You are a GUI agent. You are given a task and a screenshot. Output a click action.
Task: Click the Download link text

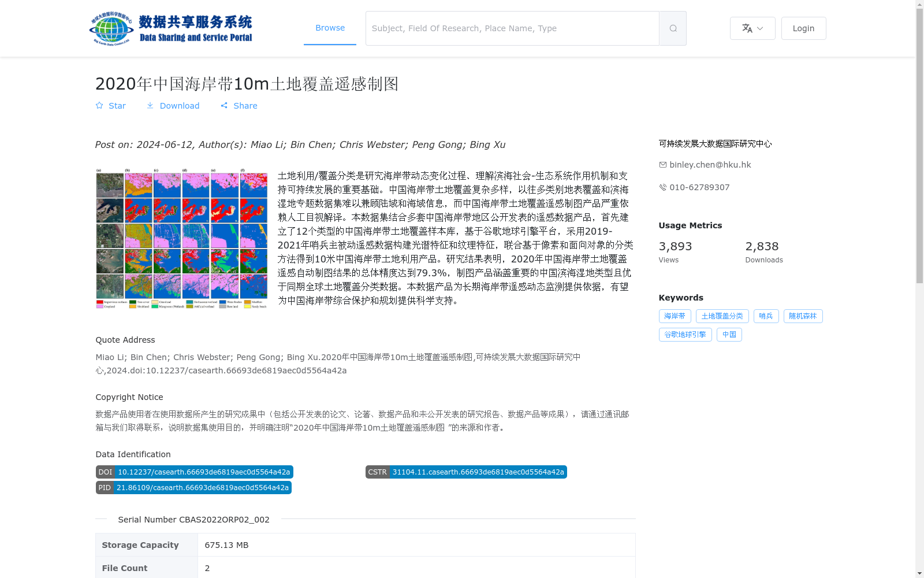180,106
